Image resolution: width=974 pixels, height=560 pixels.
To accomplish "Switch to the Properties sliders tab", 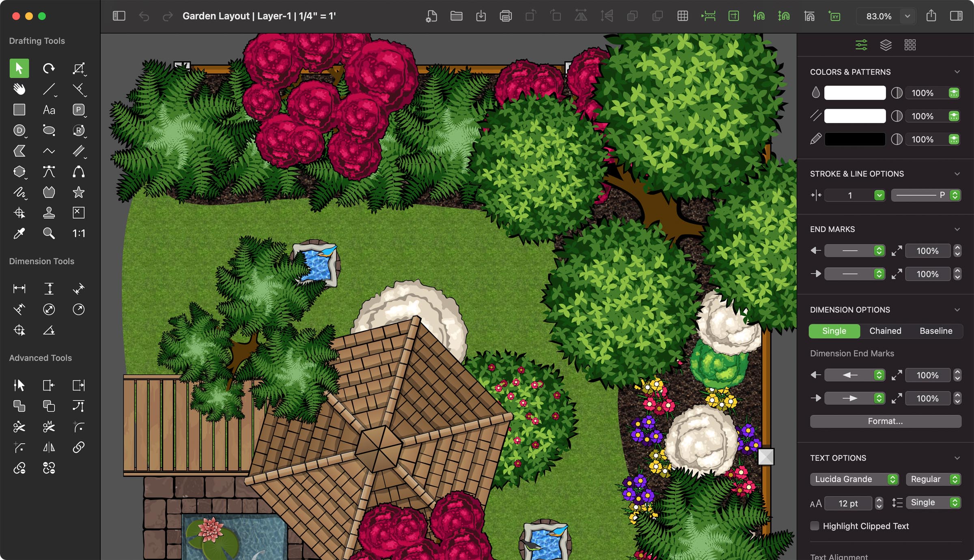I will (861, 45).
